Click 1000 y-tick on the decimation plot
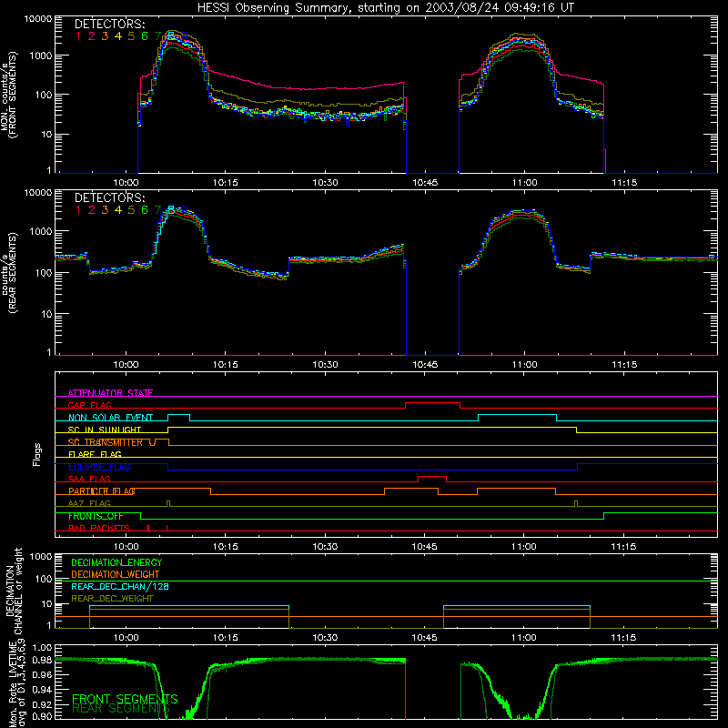Image resolution: width=728 pixels, height=728 pixels. tap(41, 556)
